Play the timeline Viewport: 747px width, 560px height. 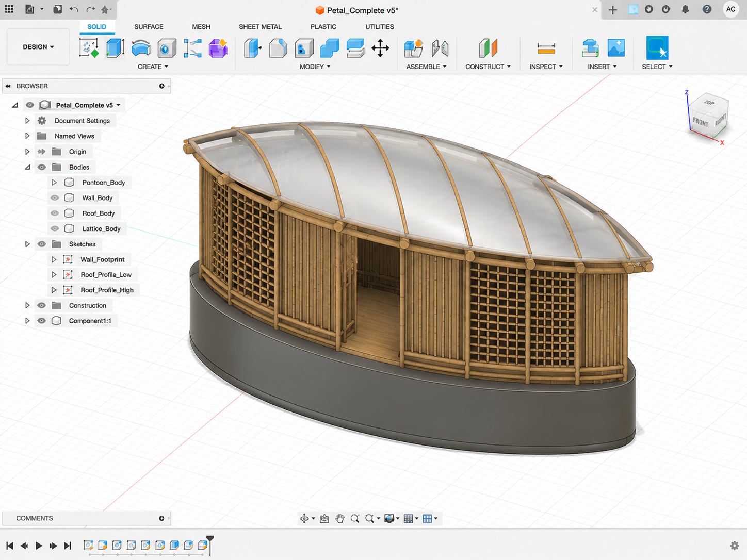39,546
